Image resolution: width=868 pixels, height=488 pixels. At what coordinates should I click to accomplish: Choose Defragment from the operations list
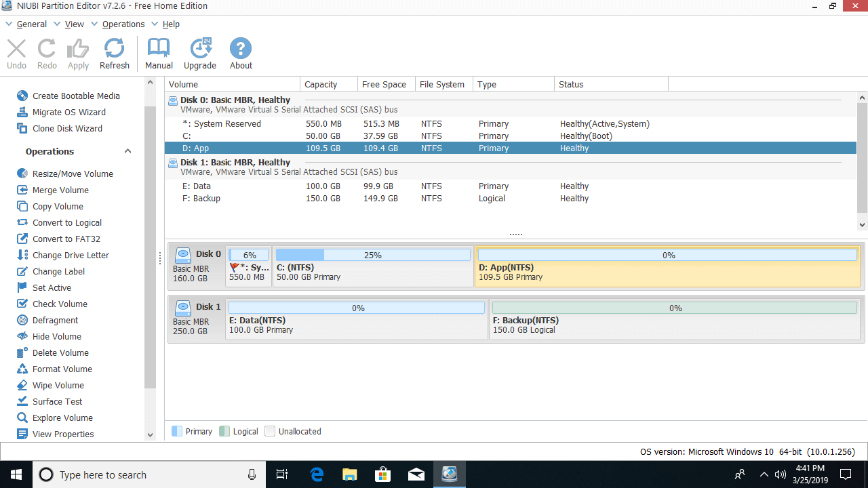[x=55, y=320]
